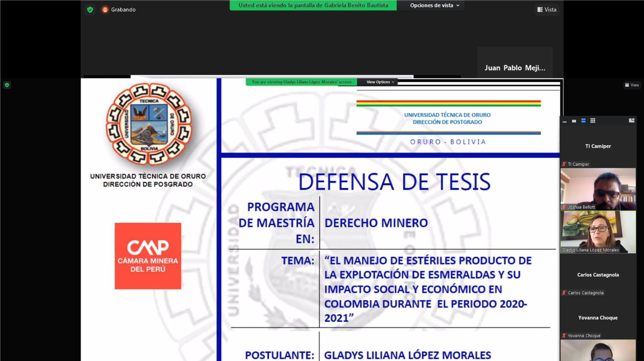Click the shield icon on the shared screen window
Screen dimensions: 644x361
pyautogui.click(x=7, y=85)
